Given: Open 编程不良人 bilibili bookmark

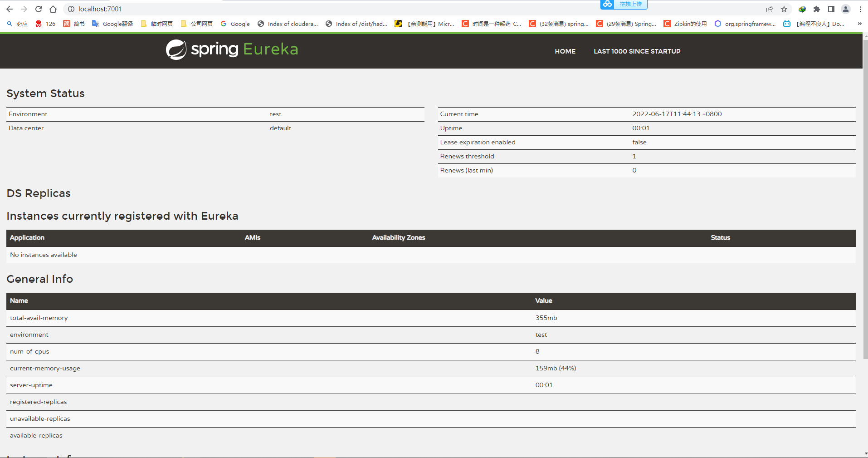Looking at the screenshot, I should (814, 24).
